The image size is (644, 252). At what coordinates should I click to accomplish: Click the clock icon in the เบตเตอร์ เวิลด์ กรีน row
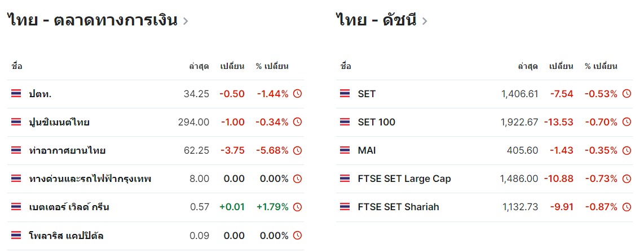pyautogui.click(x=297, y=207)
